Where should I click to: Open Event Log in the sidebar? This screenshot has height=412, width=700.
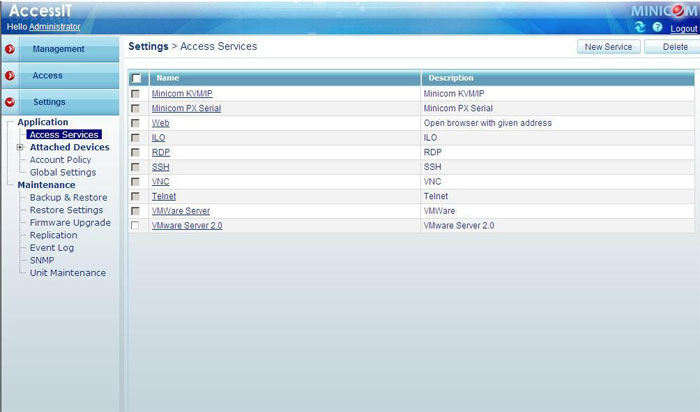[x=52, y=247]
